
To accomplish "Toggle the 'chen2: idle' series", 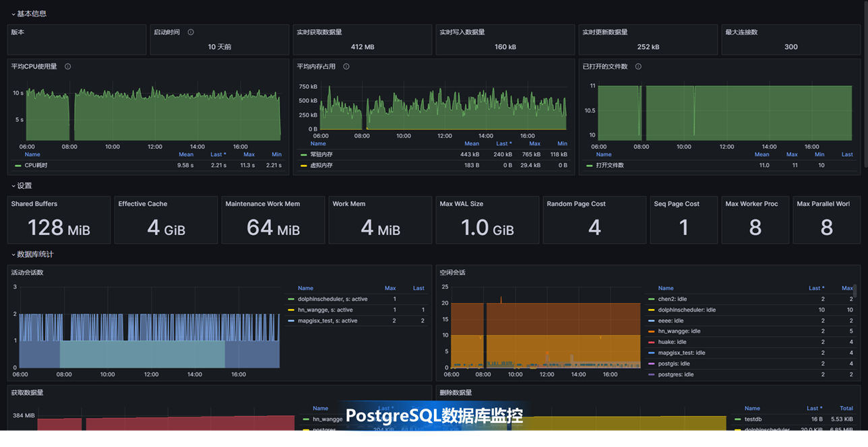I will [673, 299].
